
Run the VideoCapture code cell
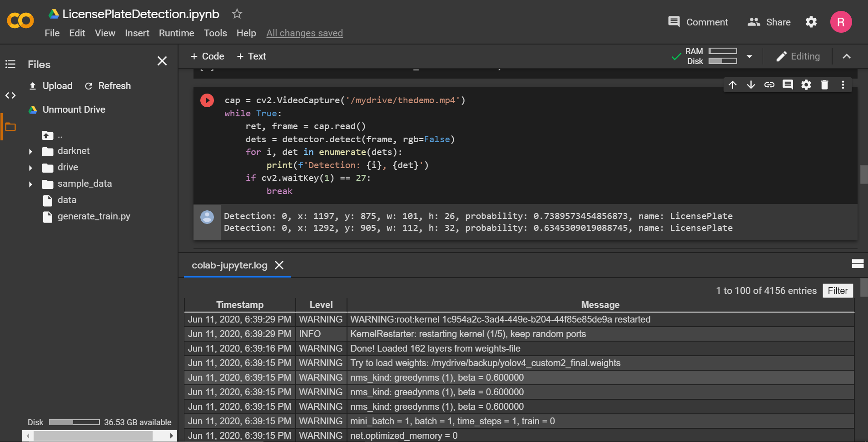(x=207, y=100)
